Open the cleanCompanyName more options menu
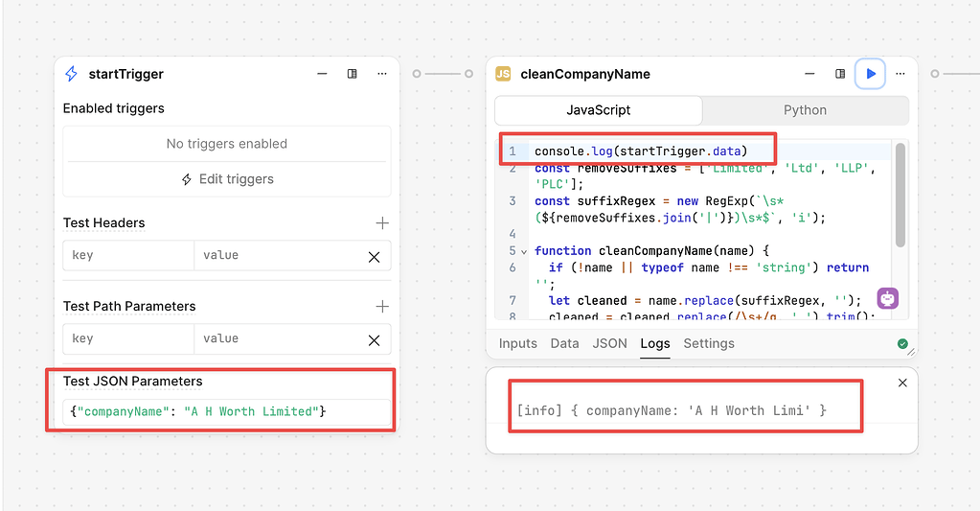The height and width of the screenshot is (511, 980). [900, 74]
